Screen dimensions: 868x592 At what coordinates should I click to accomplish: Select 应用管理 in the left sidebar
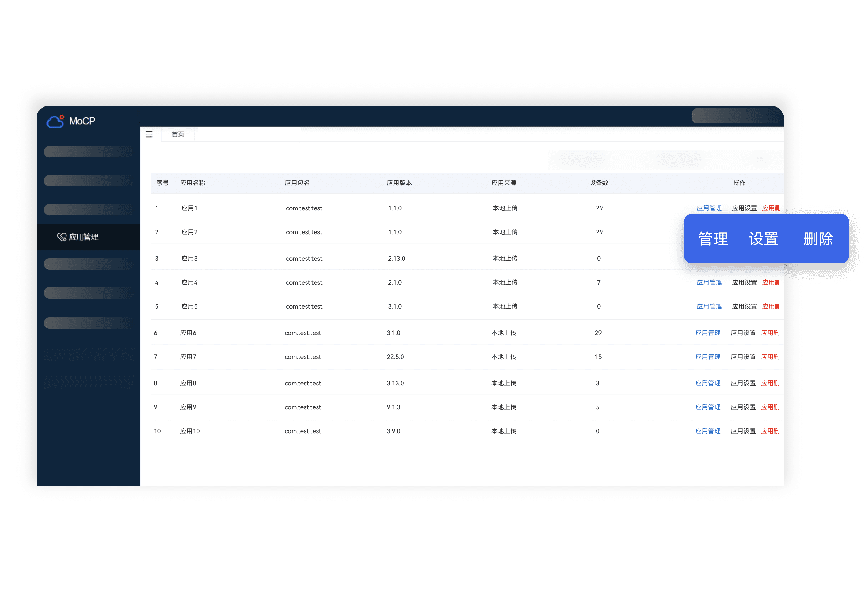tap(83, 237)
